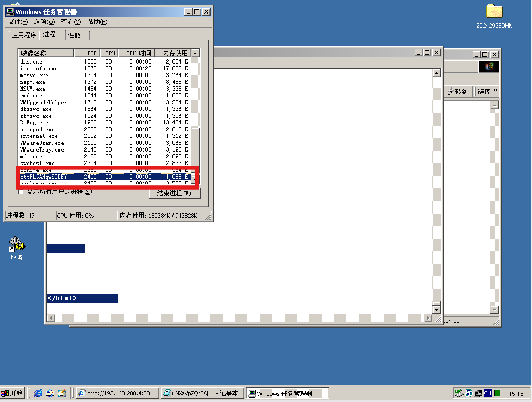This screenshot has width=532, height=402.
Task: Open the 选项(O) menu in Task Manager
Action: click(44, 22)
